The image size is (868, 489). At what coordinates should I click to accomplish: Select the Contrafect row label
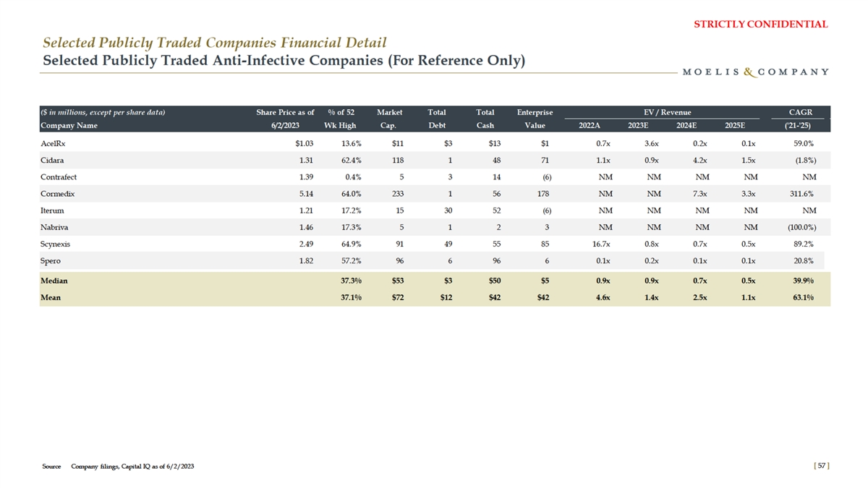[x=59, y=177]
